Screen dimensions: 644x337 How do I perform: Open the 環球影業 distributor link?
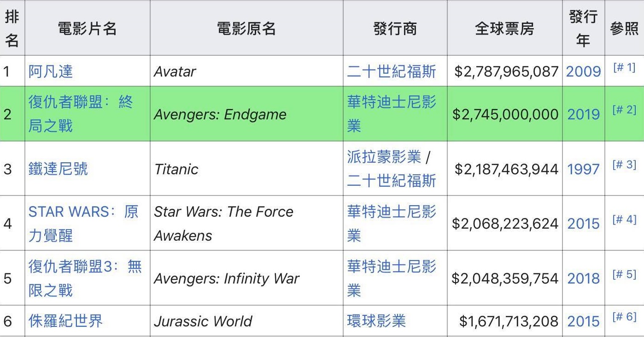pos(376,321)
